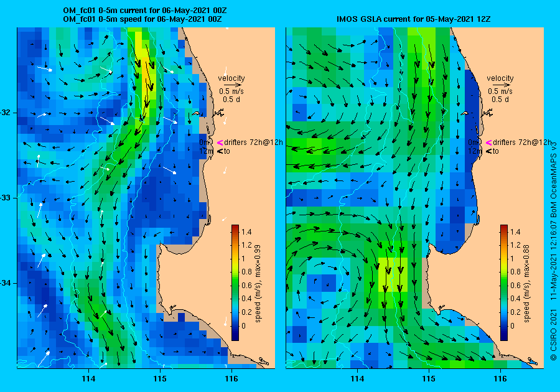This screenshot has height=392, width=560.
Task: Click the '0.5 d' label on right map
Action: (x=500, y=100)
